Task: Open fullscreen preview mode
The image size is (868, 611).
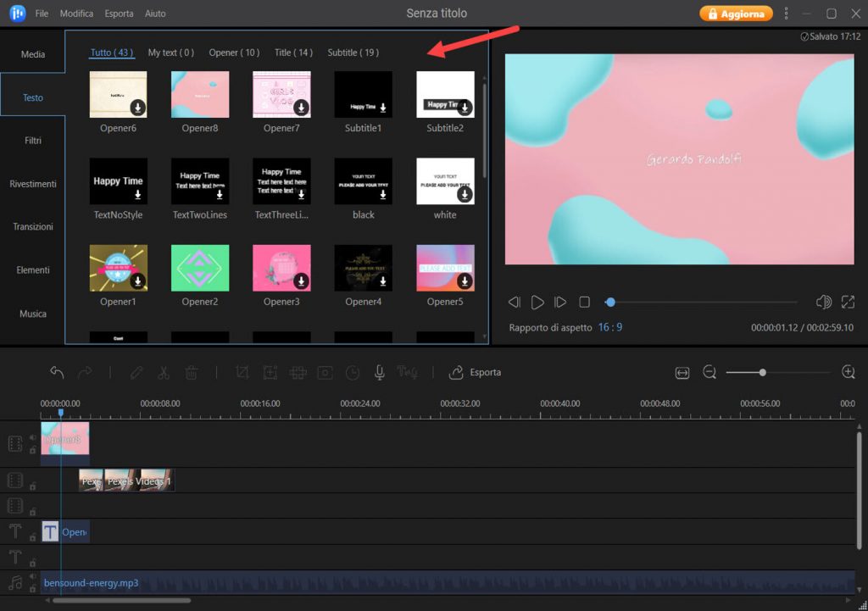Action: [x=848, y=302]
